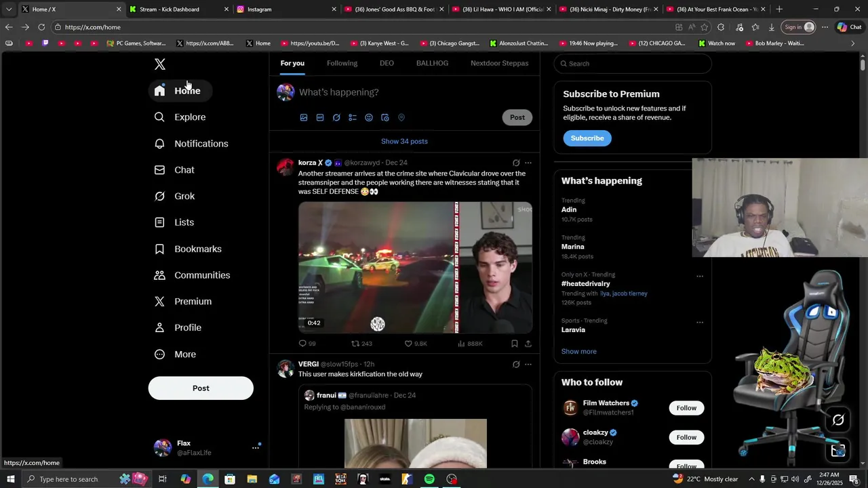This screenshot has width=868, height=488.
Task: Open the floating messages button
Action: [838, 449]
